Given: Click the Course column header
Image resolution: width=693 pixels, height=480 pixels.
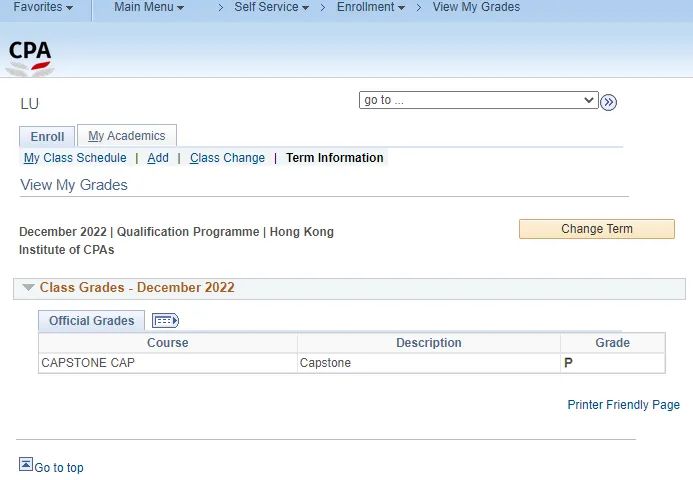Looking at the screenshot, I should click(168, 343).
